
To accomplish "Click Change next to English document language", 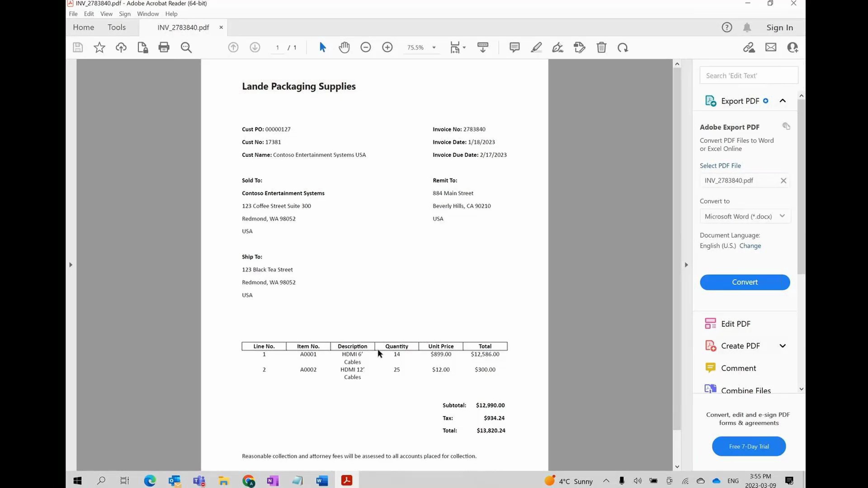I will [750, 245].
